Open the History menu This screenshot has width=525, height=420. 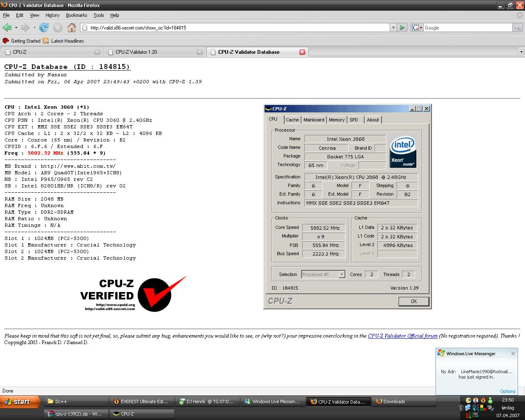point(52,15)
